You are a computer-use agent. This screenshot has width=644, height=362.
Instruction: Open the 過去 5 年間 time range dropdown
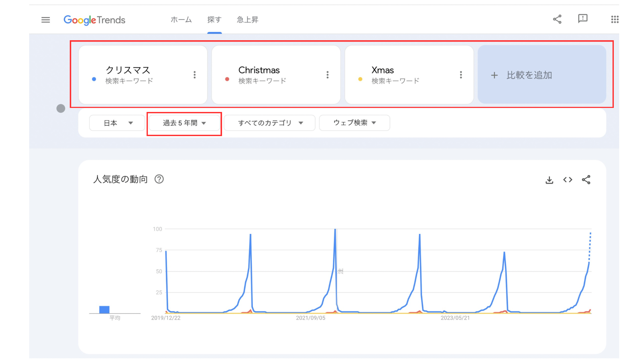184,123
